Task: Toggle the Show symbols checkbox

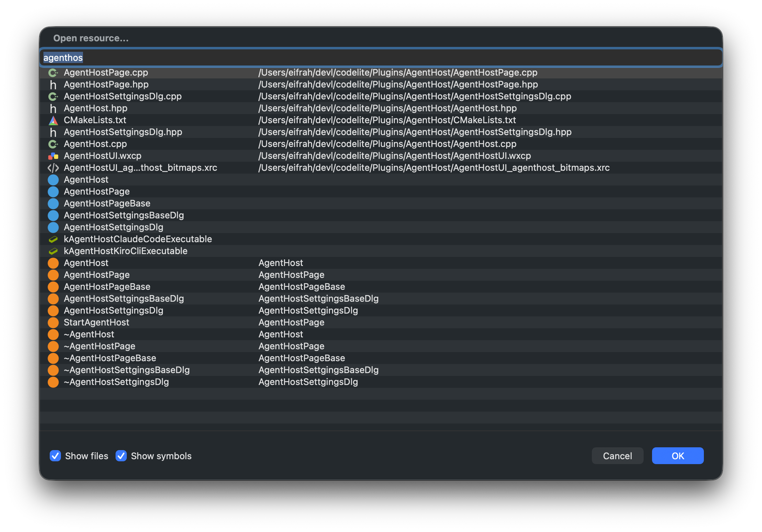Action: pos(121,456)
